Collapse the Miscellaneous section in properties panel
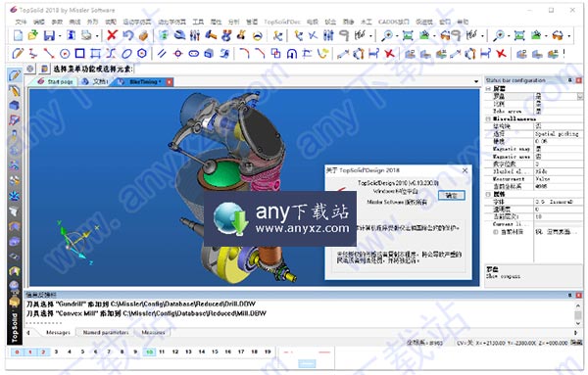The image size is (588, 375). click(x=488, y=118)
